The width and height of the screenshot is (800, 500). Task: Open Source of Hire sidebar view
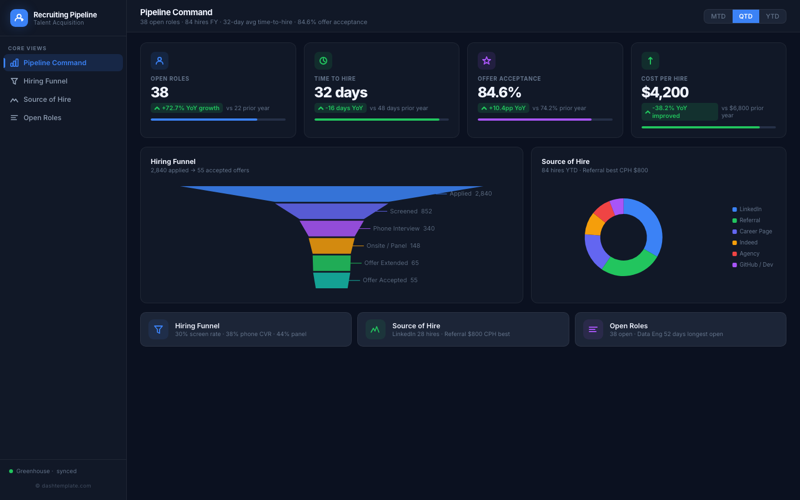click(x=64, y=100)
